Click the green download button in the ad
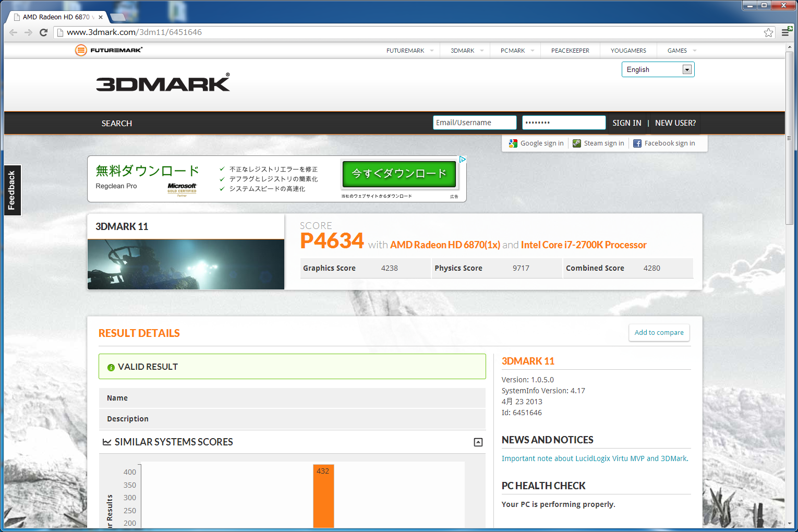Image resolution: width=798 pixels, height=532 pixels. [x=399, y=174]
